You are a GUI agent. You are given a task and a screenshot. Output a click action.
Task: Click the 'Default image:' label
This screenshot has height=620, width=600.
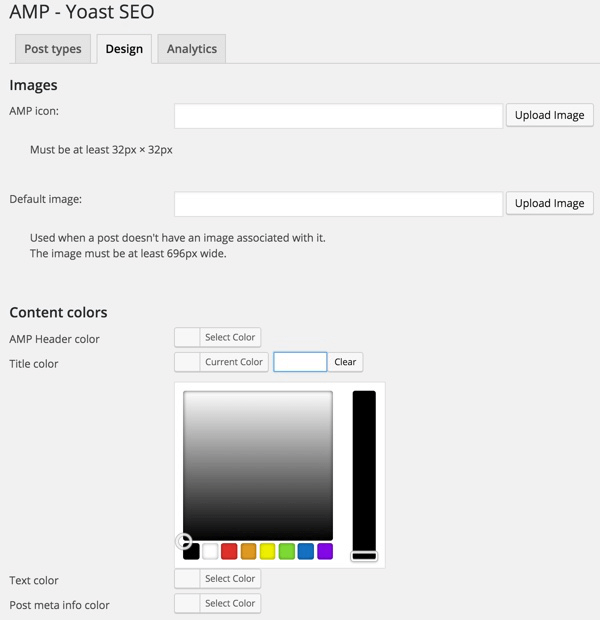45,199
